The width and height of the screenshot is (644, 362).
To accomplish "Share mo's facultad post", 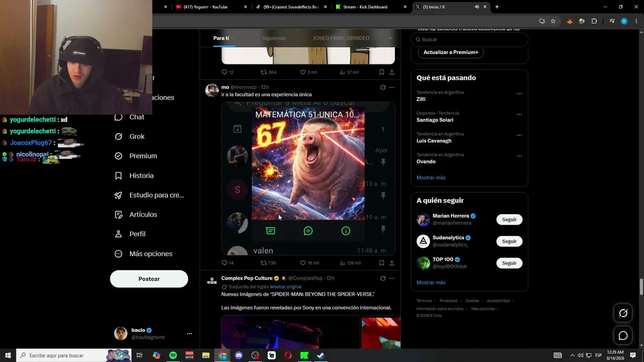I will coord(391,263).
